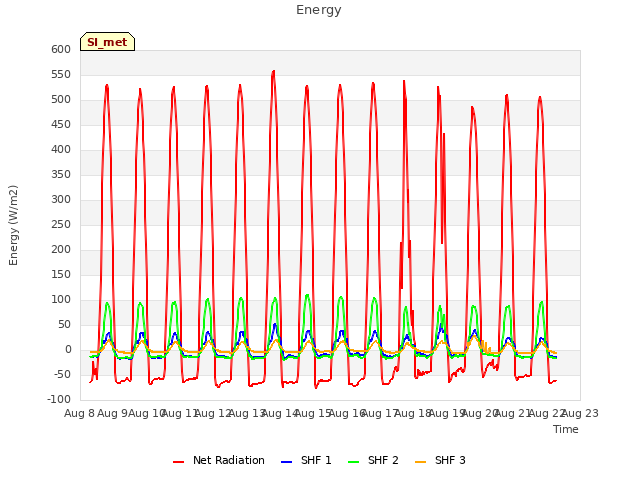The image size is (640, 480).
Task: Click the 100 y-axis tick label
Action: (61, 300)
